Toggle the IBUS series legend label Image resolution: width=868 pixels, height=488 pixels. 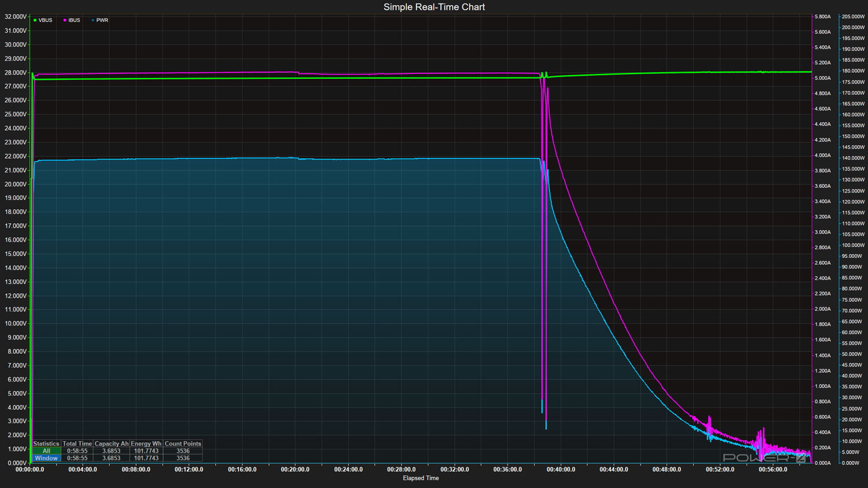pos(74,20)
